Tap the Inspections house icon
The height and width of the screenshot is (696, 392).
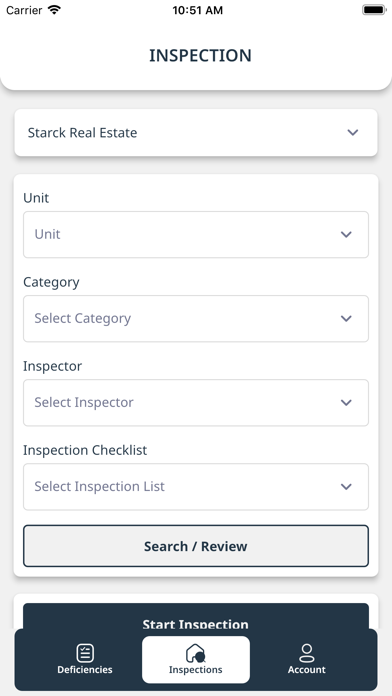pyautogui.click(x=195, y=653)
